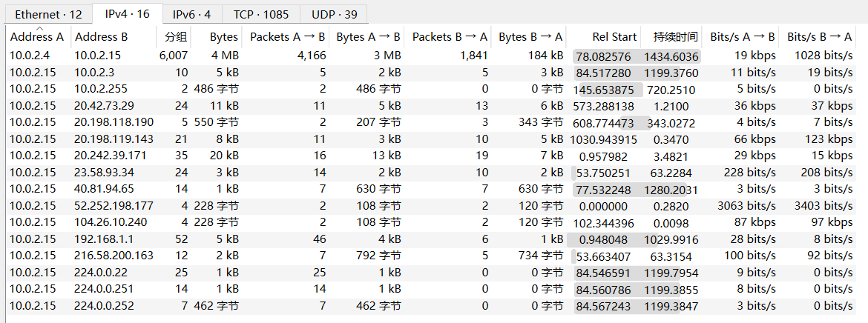Screen dimensions: 868x323
Task: Click the Bits/s A → B header
Action: 743,36
